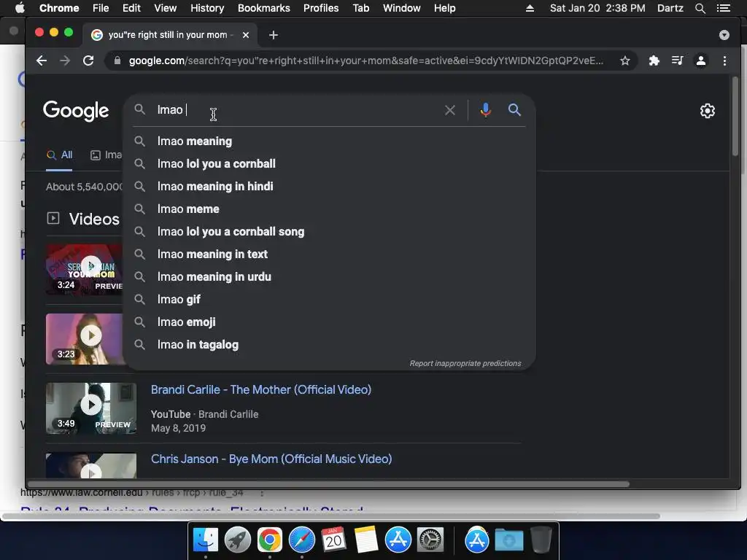Image resolution: width=747 pixels, height=560 pixels.
Task: Click "Report inappropriate predictions" link
Action: pyautogui.click(x=465, y=363)
